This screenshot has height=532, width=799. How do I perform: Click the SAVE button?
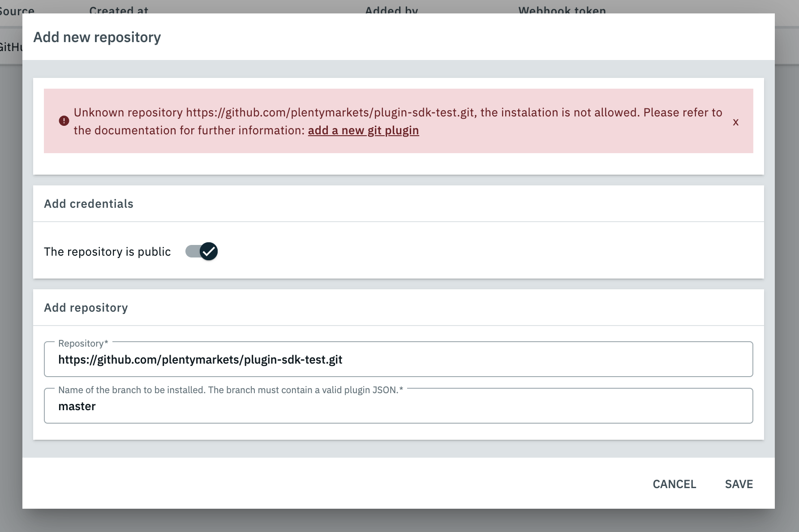739,484
